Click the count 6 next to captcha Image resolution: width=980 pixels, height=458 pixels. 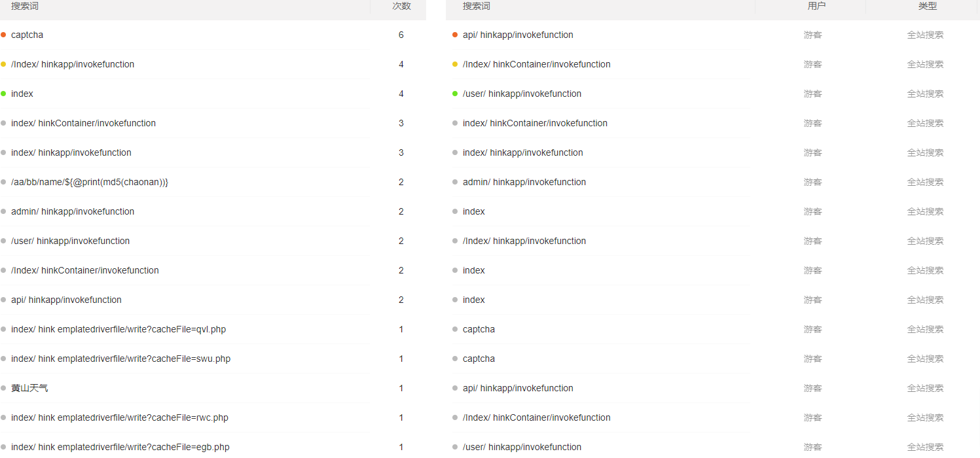[401, 35]
